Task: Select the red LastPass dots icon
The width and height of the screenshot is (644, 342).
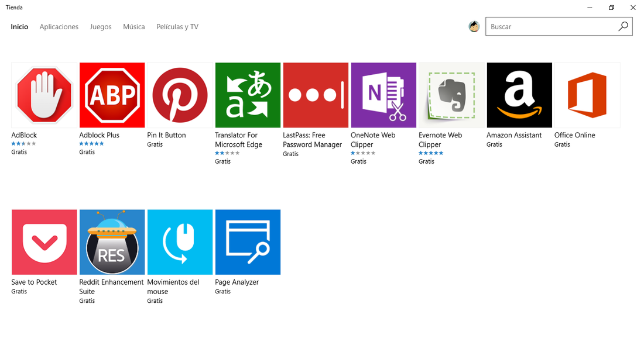Action: [316, 95]
